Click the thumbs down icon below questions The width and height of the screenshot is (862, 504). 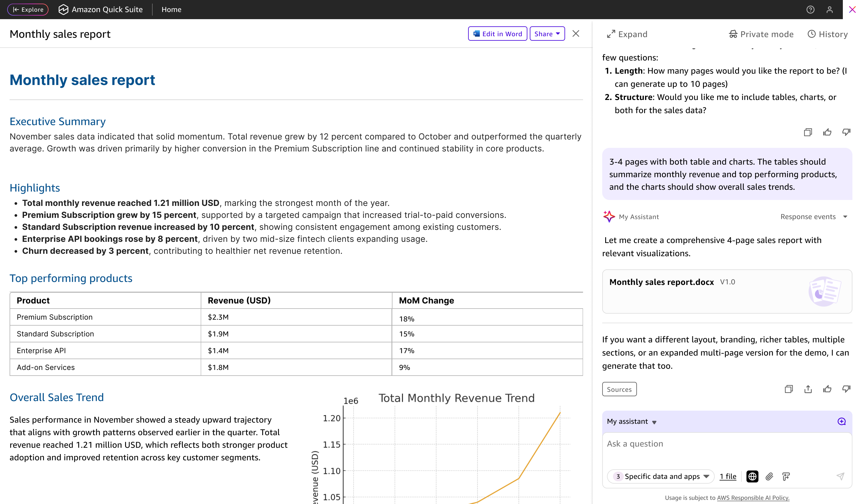pos(846,132)
